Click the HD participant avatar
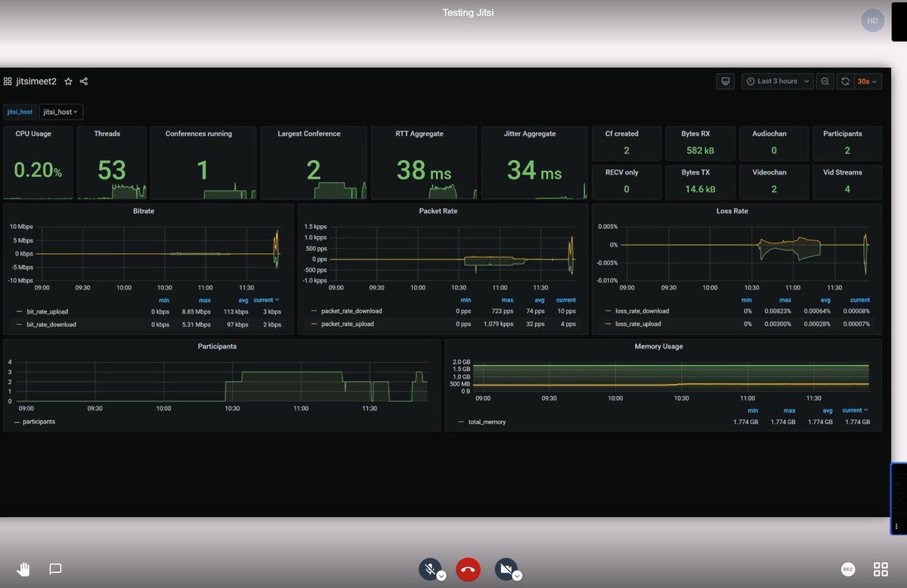Viewport: 907px width, 588px height. pos(872,20)
